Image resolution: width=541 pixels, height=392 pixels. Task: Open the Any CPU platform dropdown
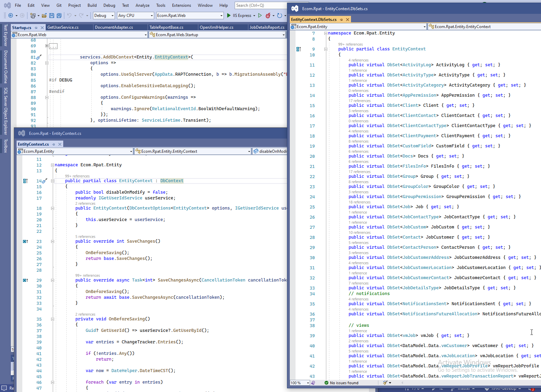tap(135, 16)
